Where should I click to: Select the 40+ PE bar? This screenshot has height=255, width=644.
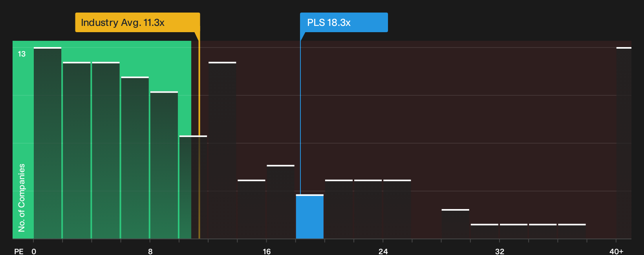624,143
